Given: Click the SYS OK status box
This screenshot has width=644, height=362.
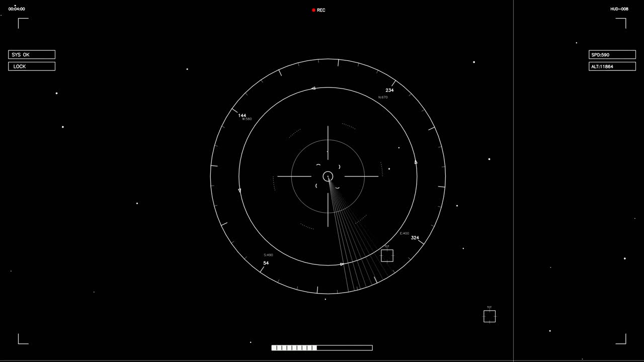Looking at the screenshot, I should [32, 55].
